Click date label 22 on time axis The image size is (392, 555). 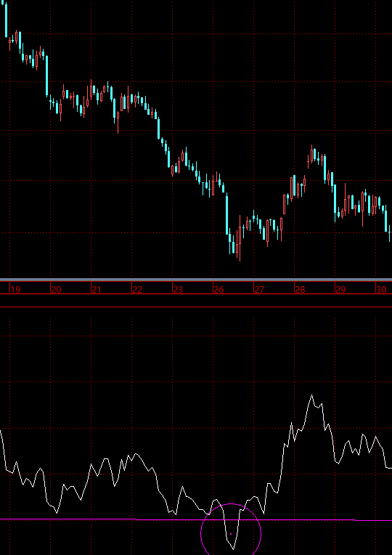tap(137, 290)
